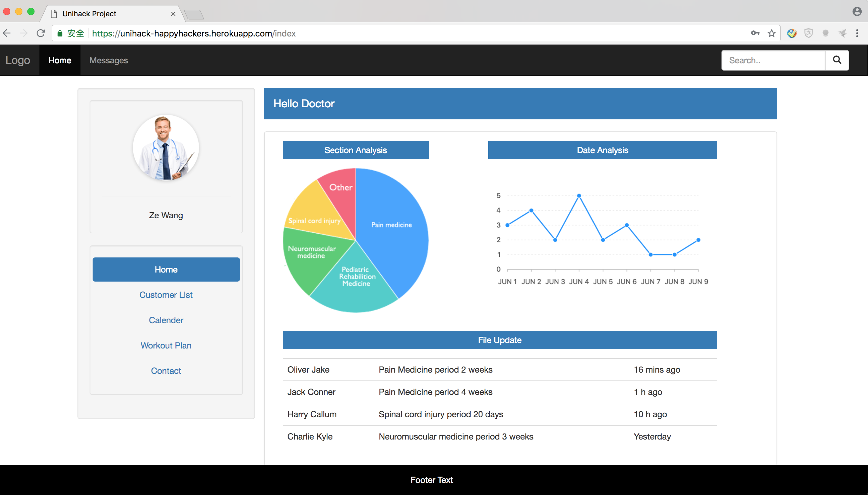Go to the Calender sidebar link
Image resolution: width=868 pixels, height=495 pixels.
(x=166, y=320)
